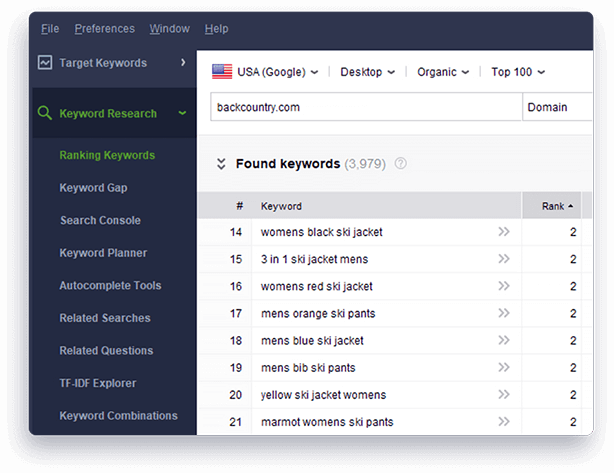This screenshot has width=614, height=473.
Task: Click the double arrow icon for yellow ski jacket womens
Action: 504,394
